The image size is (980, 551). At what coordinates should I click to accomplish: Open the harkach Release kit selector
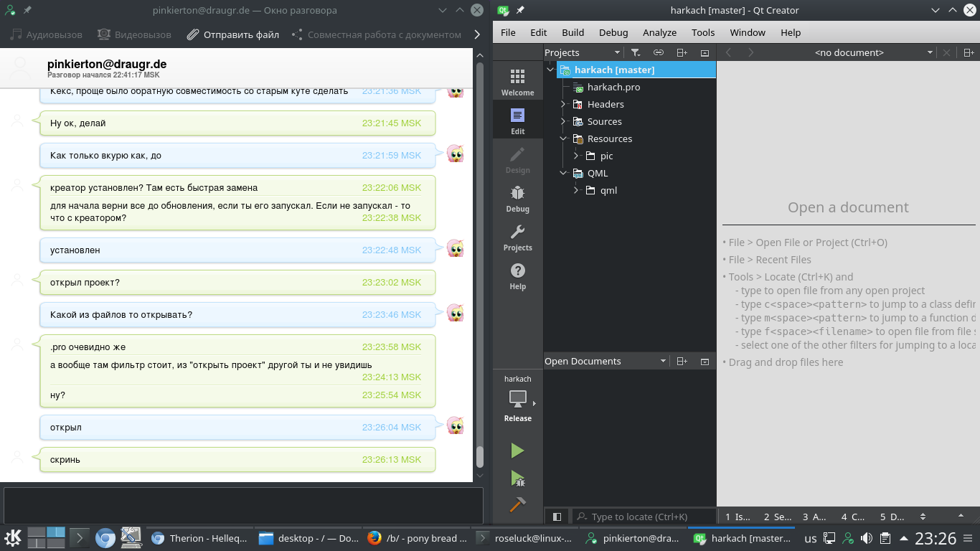click(x=517, y=398)
